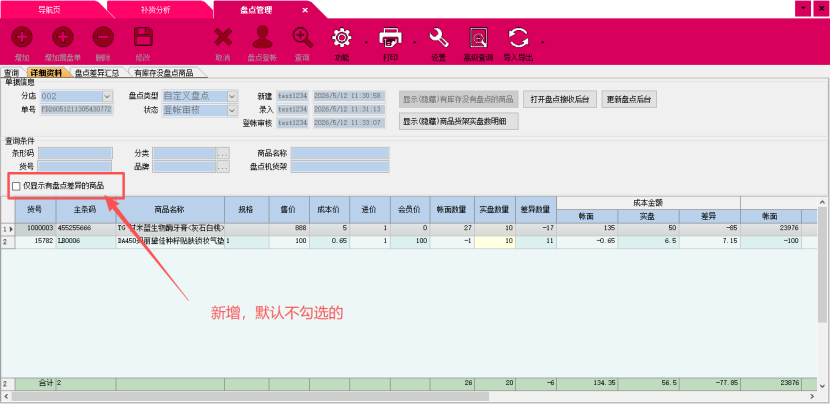Click the 帐面数量 column header
This screenshot has width=830, height=404.
pos(452,210)
